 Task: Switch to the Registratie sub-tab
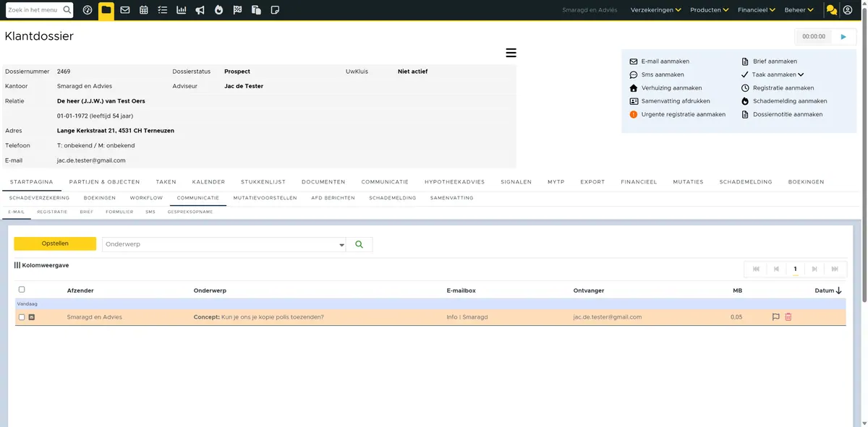pos(52,212)
